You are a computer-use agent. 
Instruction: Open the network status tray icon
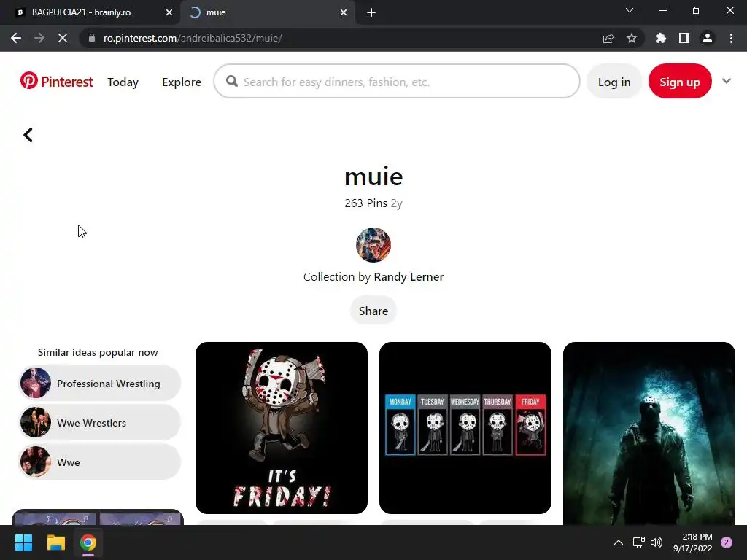click(x=638, y=542)
